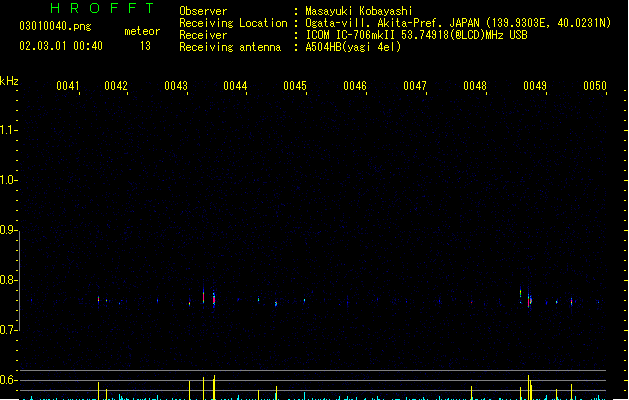Screen dimensions: 629x400
Task: Click the 0047 time marker
Action: [415, 86]
